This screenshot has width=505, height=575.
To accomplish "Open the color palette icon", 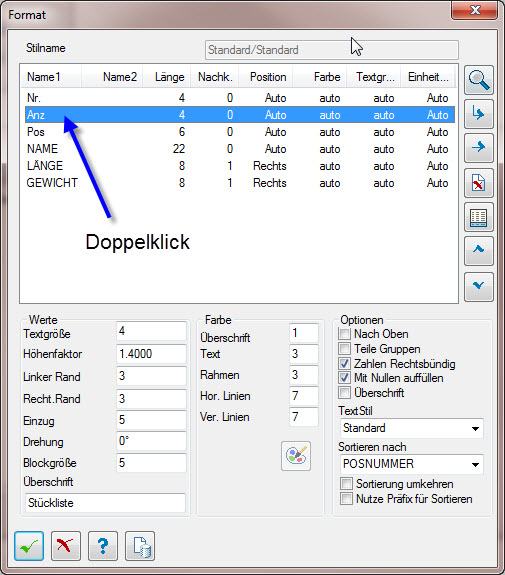I will pos(296,456).
